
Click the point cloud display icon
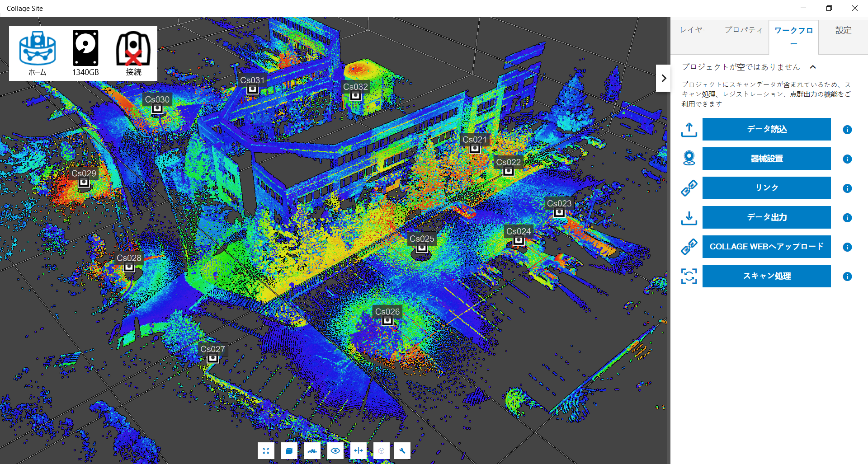pos(312,450)
